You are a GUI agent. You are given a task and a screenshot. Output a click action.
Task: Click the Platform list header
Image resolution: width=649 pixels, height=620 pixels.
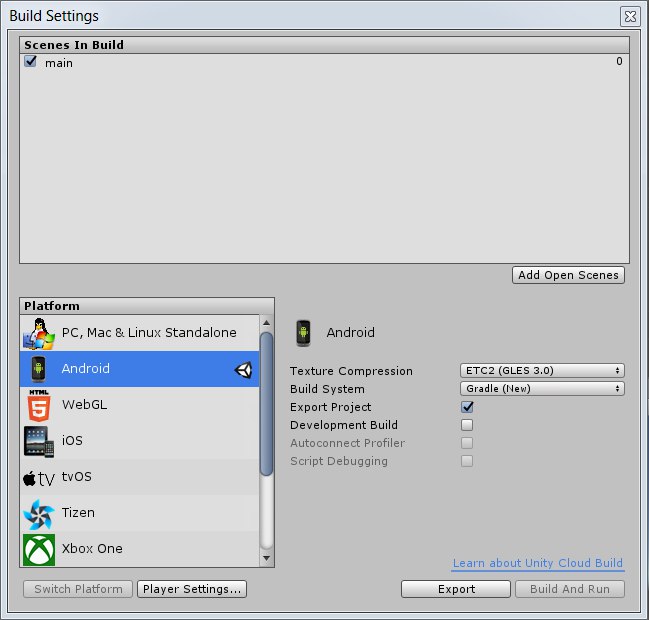[x=147, y=306]
